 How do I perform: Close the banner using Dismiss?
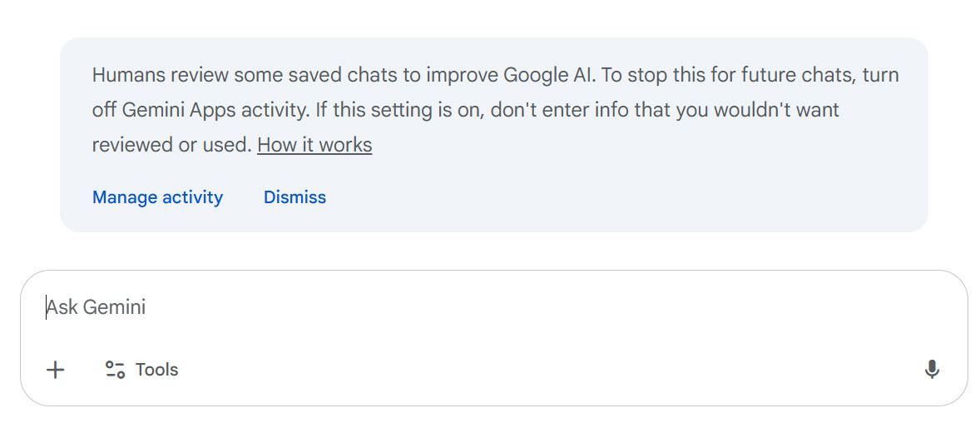click(x=294, y=197)
